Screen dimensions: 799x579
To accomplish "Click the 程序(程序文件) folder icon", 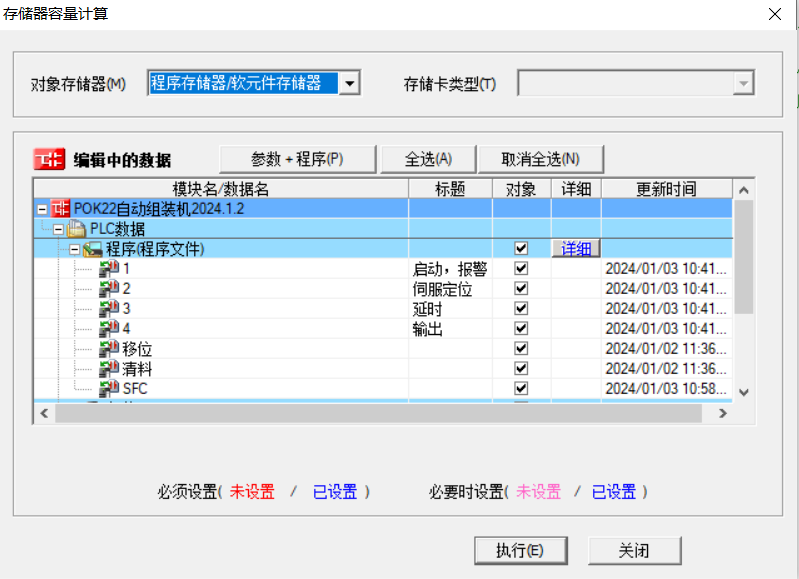I will 93,249.
